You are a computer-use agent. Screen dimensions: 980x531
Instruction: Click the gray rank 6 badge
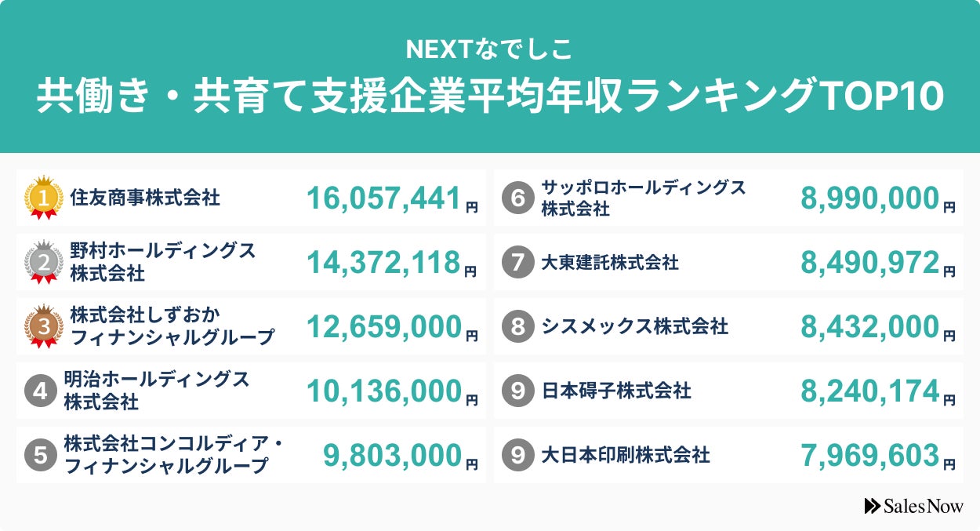(517, 198)
